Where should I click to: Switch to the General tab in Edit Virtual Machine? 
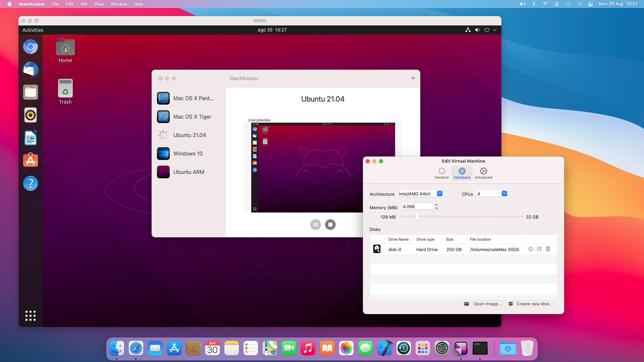pos(441,173)
